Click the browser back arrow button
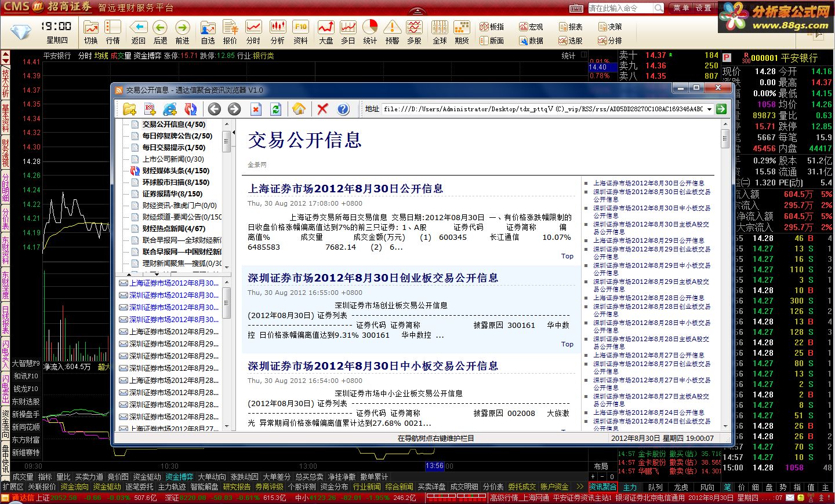This screenshot has height=504, width=835. [x=215, y=109]
